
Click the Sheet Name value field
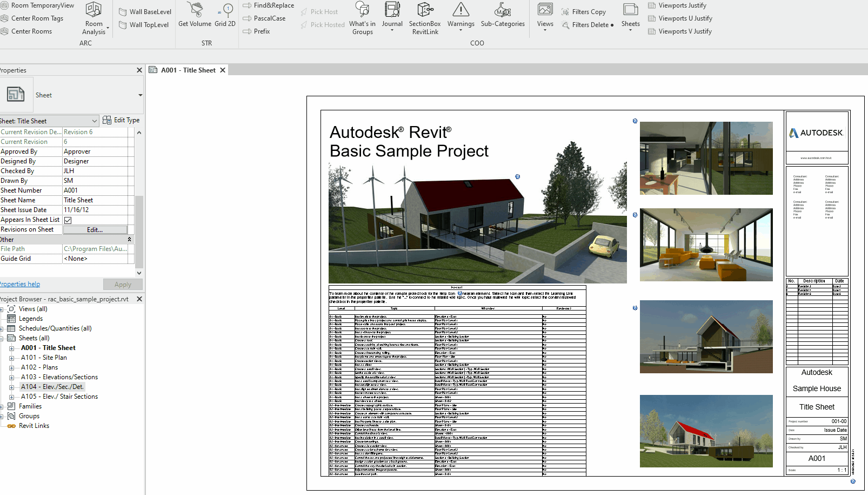pyautogui.click(x=95, y=200)
